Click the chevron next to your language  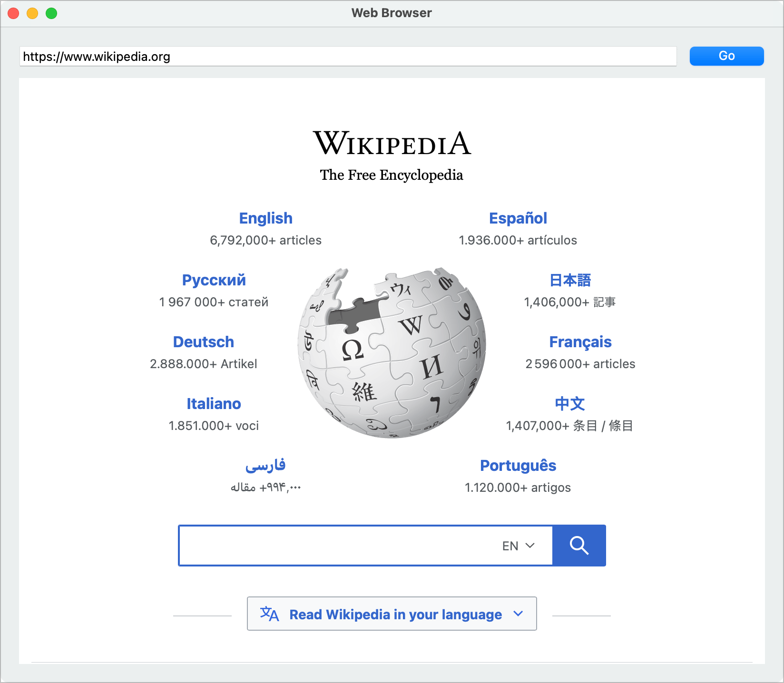tap(518, 614)
